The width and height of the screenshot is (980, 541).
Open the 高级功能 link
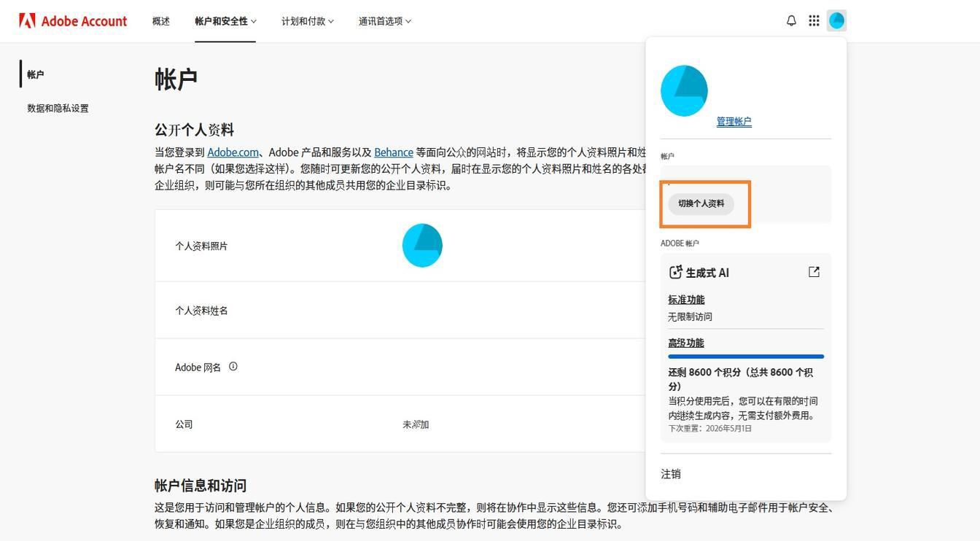(x=686, y=343)
